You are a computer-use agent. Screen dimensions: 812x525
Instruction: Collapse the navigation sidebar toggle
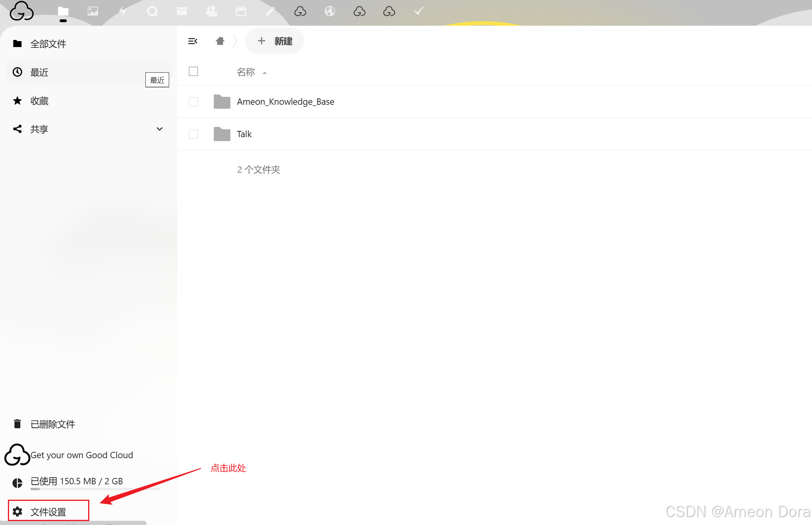click(193, 41)
